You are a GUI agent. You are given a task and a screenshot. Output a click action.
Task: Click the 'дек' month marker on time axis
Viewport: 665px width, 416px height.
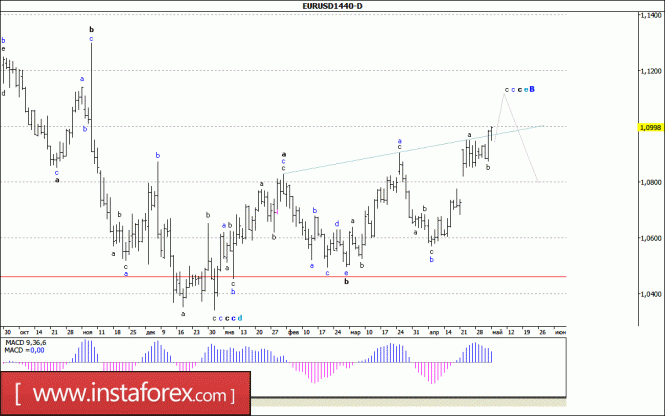(150, 332)
